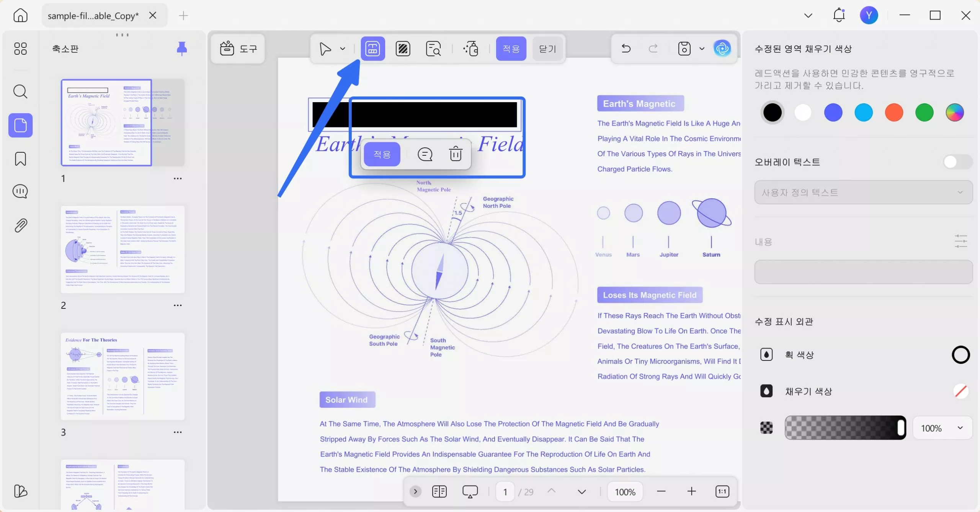Click the zoom 100% field
The image size is (980, 512).
[x=625, y=492]
